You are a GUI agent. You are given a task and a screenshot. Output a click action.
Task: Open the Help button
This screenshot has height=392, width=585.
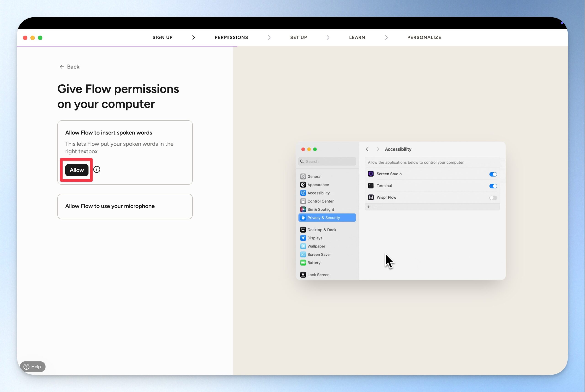32,366
